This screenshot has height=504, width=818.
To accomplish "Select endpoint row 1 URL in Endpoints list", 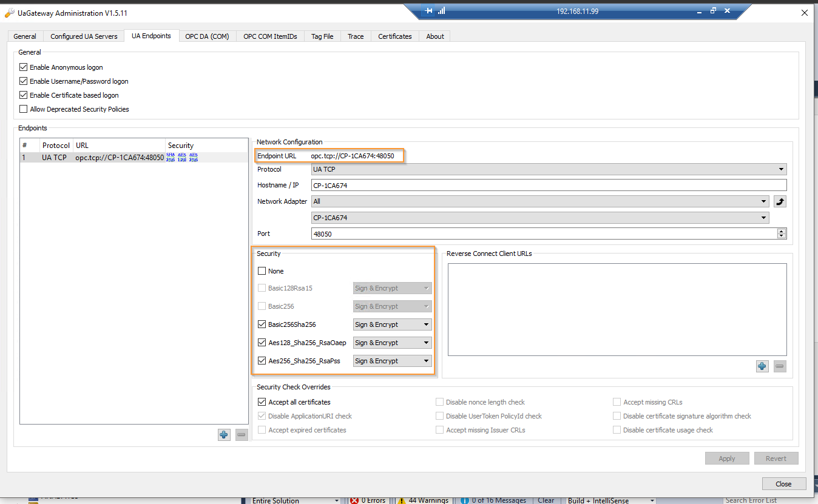I will (x=120, y=158).
